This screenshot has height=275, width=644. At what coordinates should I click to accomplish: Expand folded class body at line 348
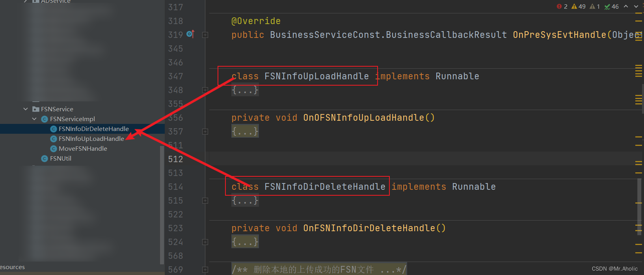pyautogui.click(x=205, y=90)
